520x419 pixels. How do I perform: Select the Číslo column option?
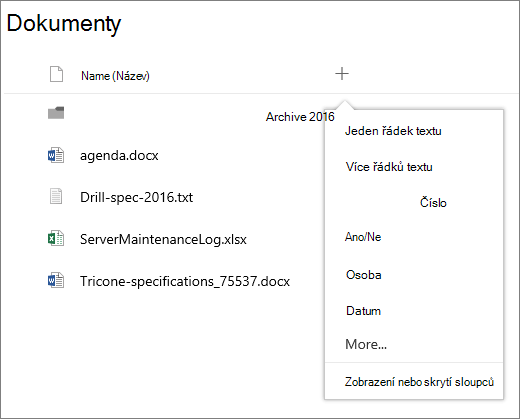(x=433, y=202)
